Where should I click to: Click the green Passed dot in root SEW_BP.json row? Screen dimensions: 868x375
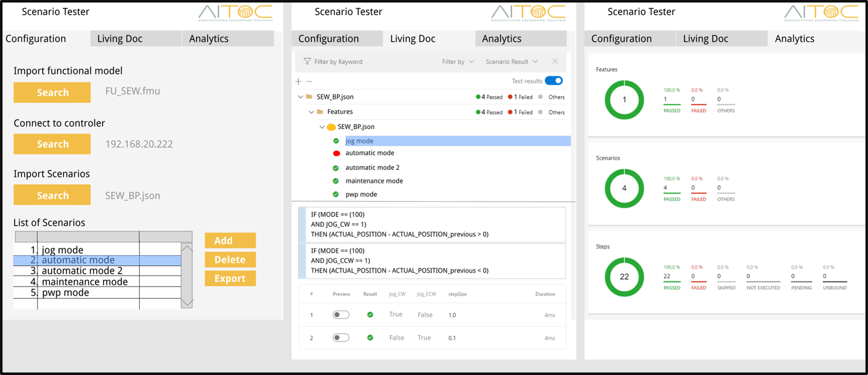click(x=478, y=97)
